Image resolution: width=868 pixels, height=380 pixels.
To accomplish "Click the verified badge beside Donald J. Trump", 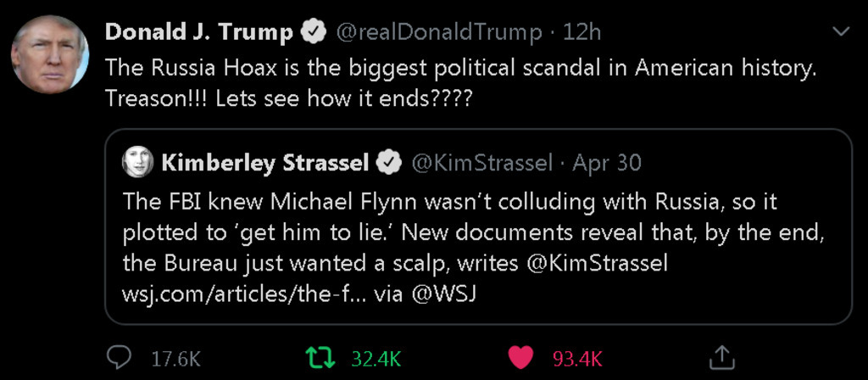I will 314,32.
